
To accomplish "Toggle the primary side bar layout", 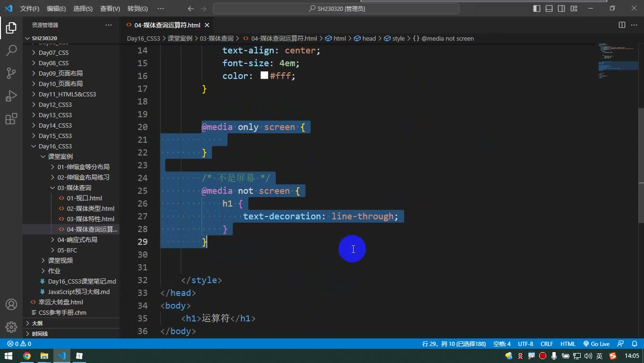I will click(x=537, y=9).
